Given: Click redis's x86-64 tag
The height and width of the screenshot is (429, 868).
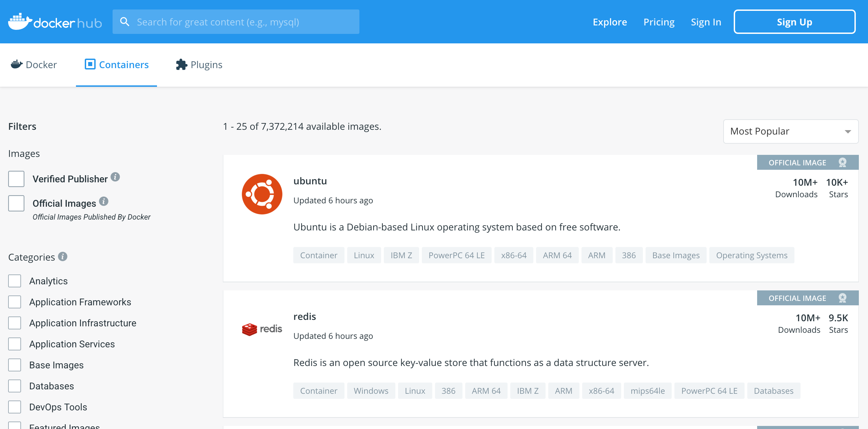Looking at the screenshot, I should 601,391.
